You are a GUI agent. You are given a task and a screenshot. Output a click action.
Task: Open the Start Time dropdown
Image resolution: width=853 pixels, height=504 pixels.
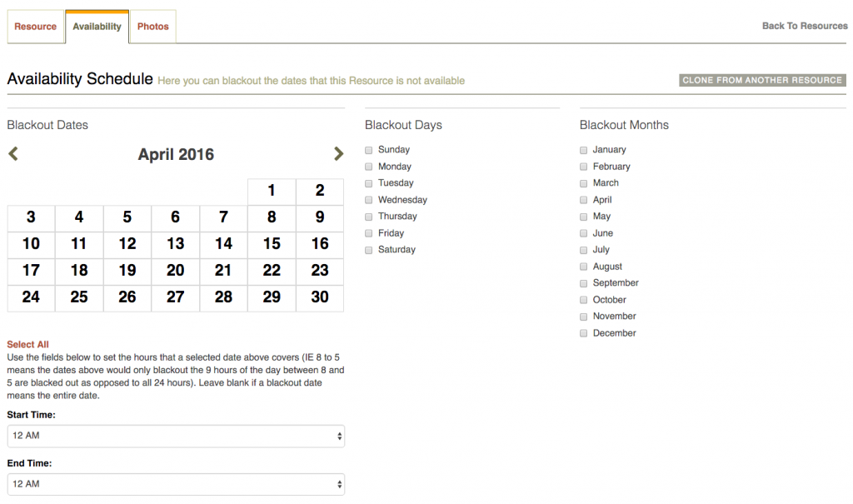coord(176,436)
